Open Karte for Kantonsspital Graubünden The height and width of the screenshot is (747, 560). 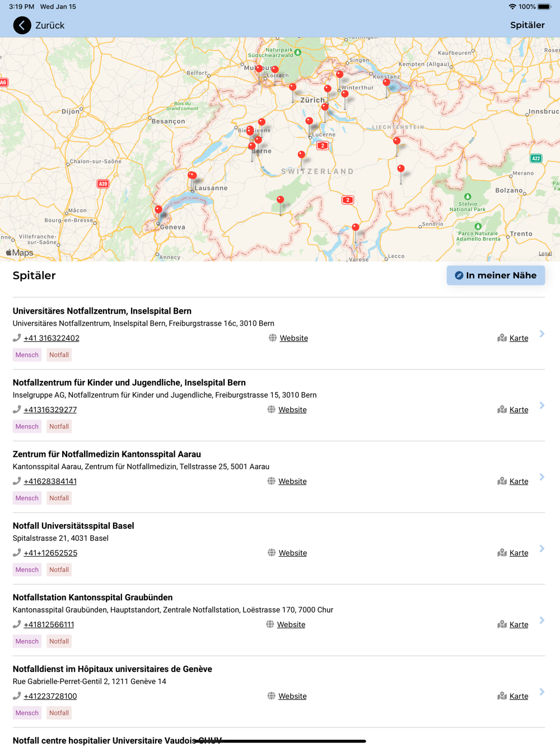(519, 625)
